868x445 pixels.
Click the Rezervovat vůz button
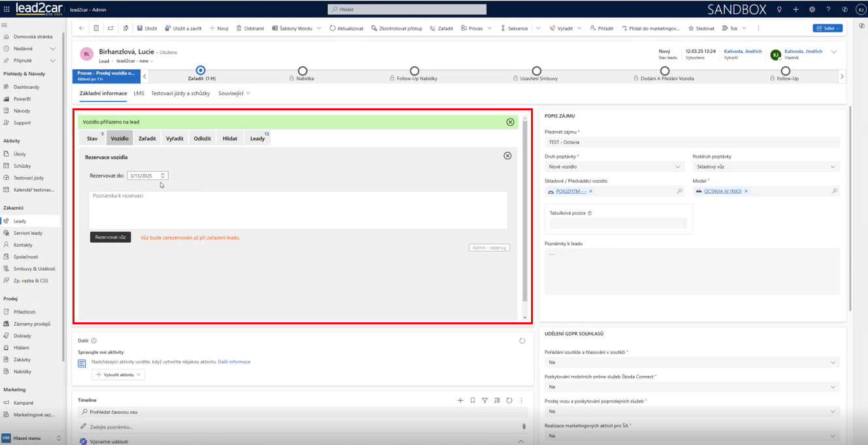110,237
